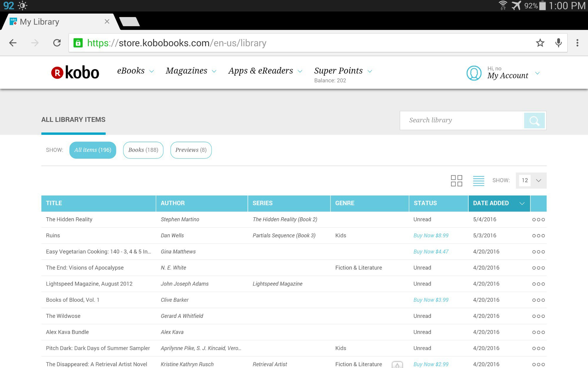The image size is (588, 368).
Task: Filter library by Books (188)
Action: [x=143, y=150]
